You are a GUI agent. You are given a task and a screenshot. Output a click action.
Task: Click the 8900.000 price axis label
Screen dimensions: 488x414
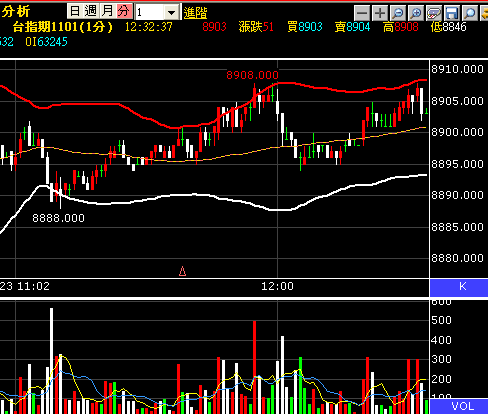(457, 132)
